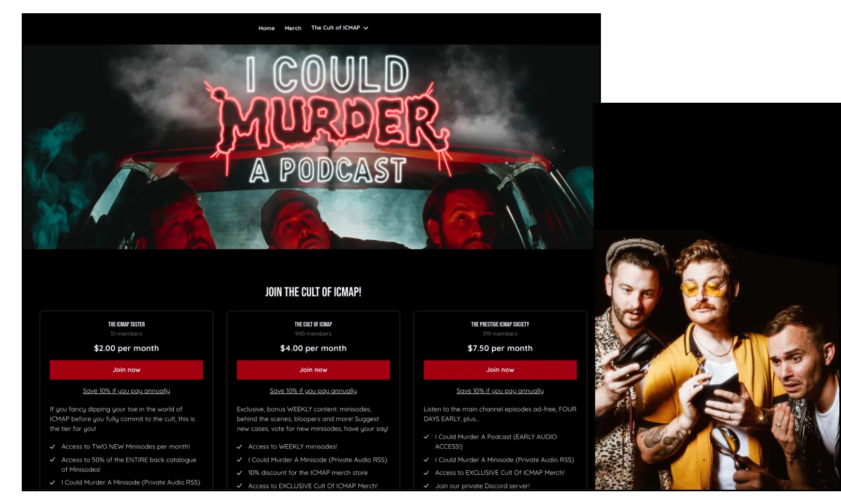Expand The Cult of ICMAP dropdown chevron
This screenshot has width=841, height=504.
click(x=366, y=28)
